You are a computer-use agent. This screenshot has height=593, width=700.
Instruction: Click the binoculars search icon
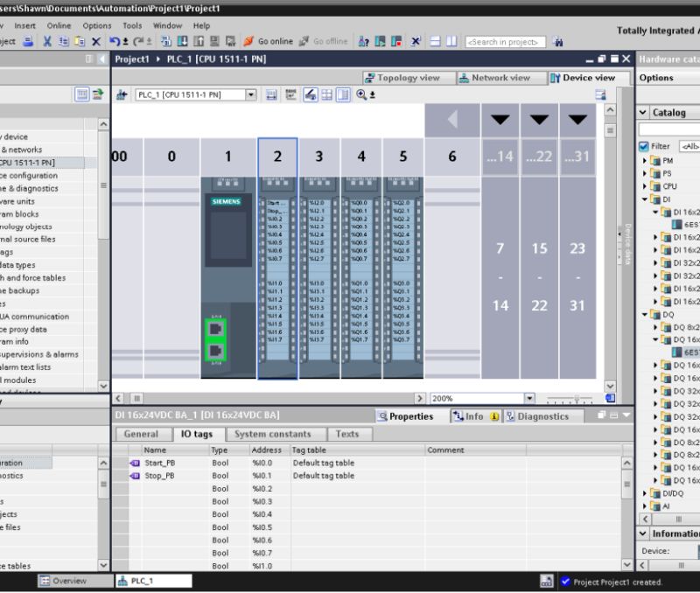click(558, 42)
